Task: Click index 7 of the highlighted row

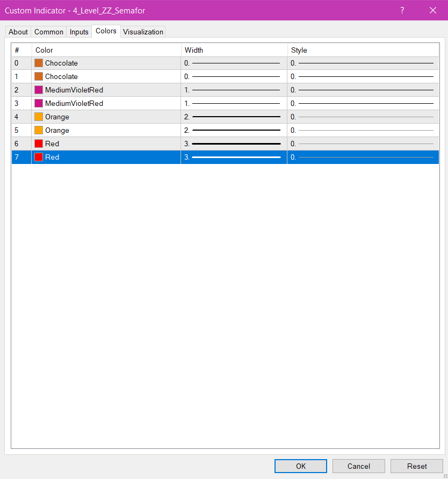Action: coord(21,157)
